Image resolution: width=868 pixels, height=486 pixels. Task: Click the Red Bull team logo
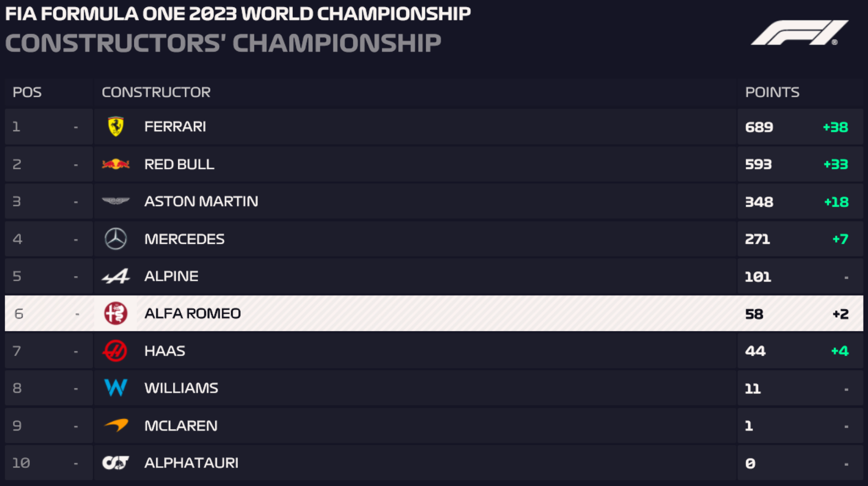(x=115, y=164)
